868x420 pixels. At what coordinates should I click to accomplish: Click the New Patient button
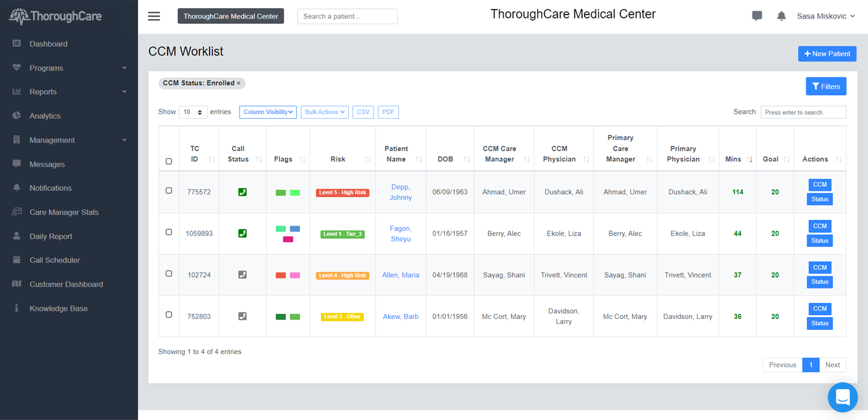(827, 53)
